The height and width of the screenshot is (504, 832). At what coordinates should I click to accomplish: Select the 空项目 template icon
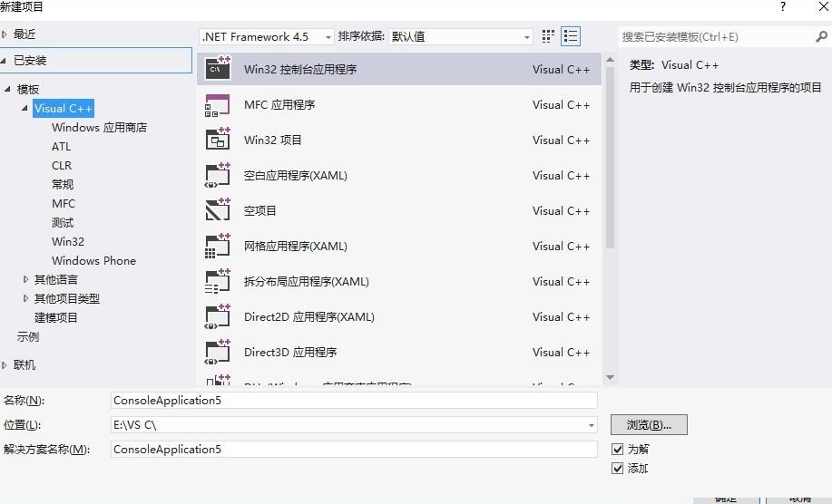click(x=218, y=210)
